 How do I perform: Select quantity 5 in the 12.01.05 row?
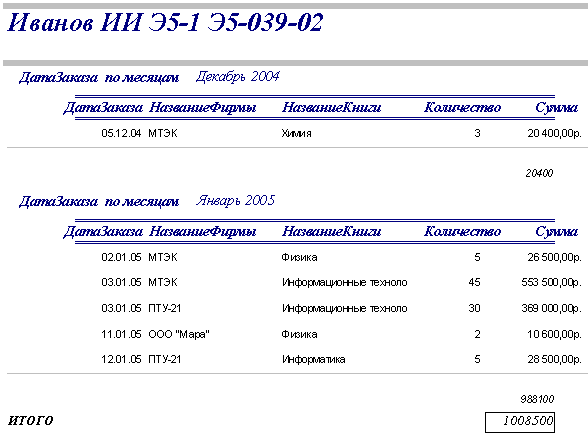477,359
